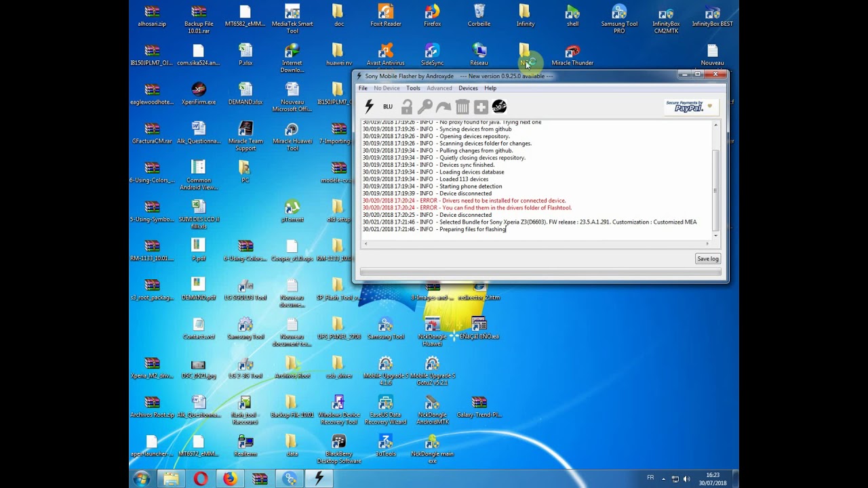Viewport: 868px width, 488px height.
Task: Select the Samsung Tool PRO desktop icon
Action: tap(619, 19)
